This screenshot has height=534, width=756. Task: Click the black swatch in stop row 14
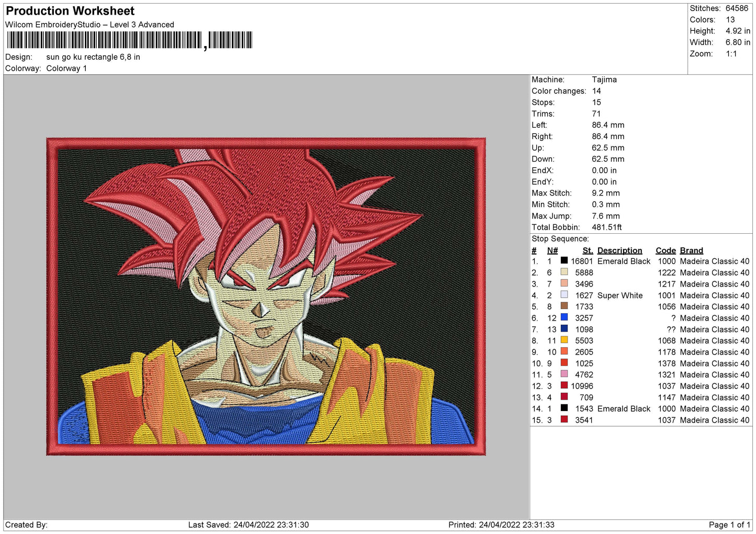(564, 407)
